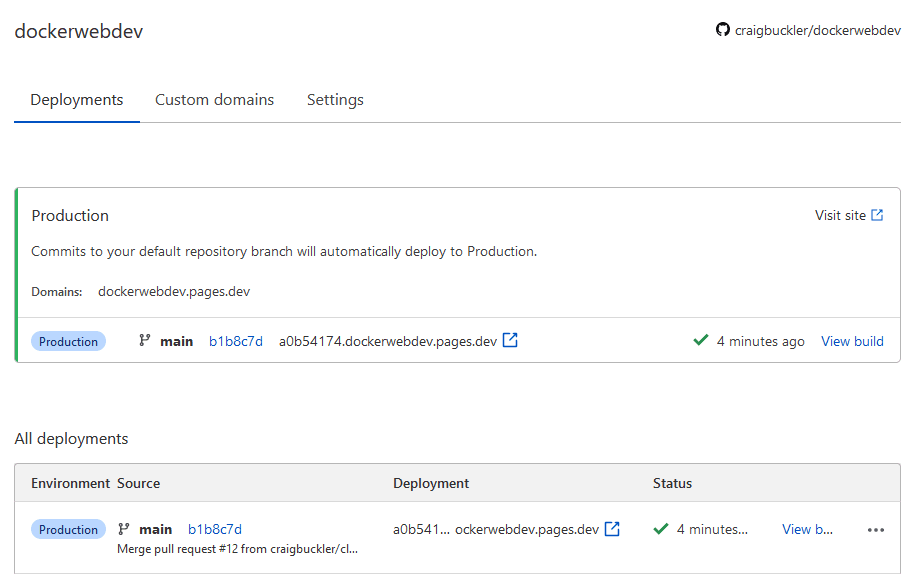This screenshot has height=584, width=914.
Task: Click the branch icon in the All deployments row
Action: point(125,529)
